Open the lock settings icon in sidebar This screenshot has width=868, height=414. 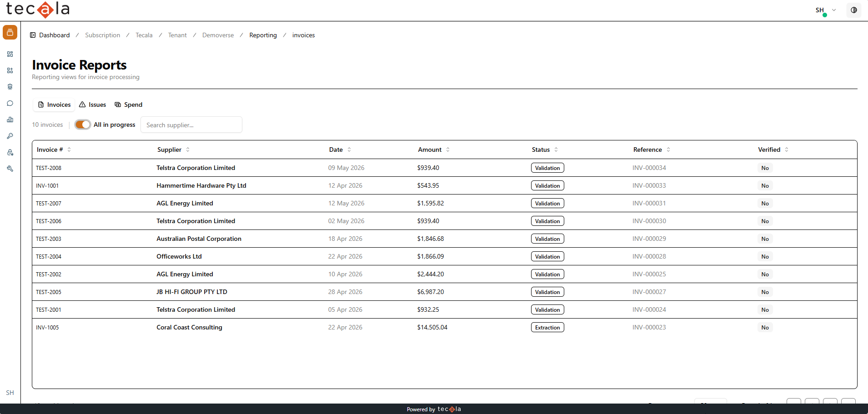tap(10, 152)
